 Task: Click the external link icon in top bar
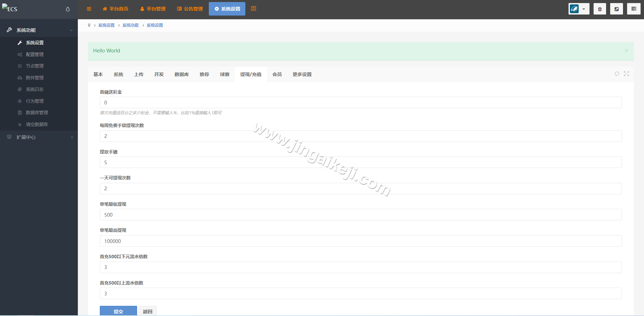pyautogui.click(x=617, y=9)
